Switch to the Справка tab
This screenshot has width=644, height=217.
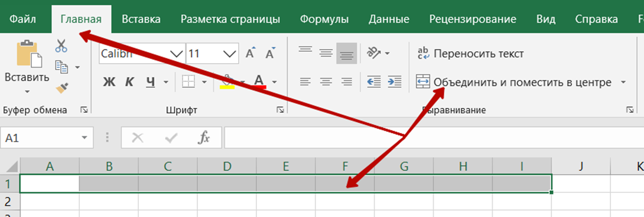tap(596, 19)
